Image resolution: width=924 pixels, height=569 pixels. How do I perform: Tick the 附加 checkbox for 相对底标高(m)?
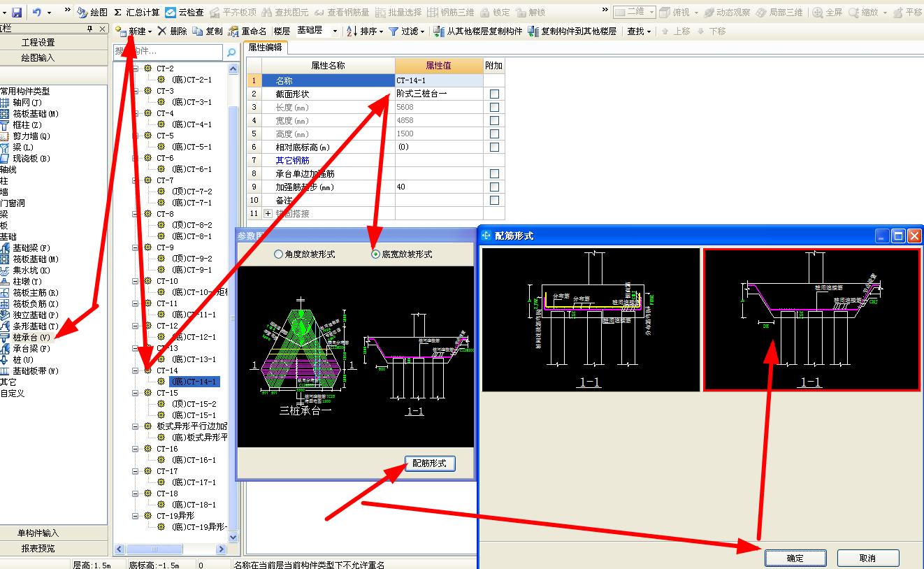pos(495,147)
